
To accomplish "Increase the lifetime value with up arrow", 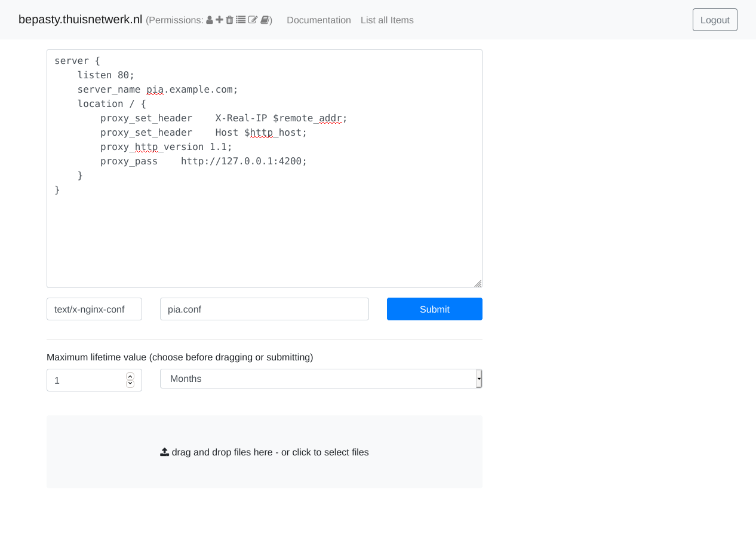I will pos(130,377).
